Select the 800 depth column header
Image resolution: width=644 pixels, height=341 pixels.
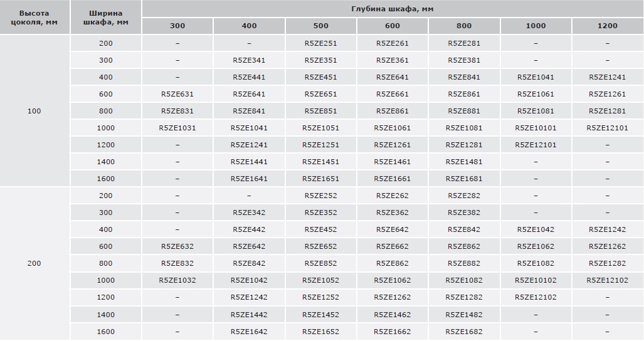(464, 26)
